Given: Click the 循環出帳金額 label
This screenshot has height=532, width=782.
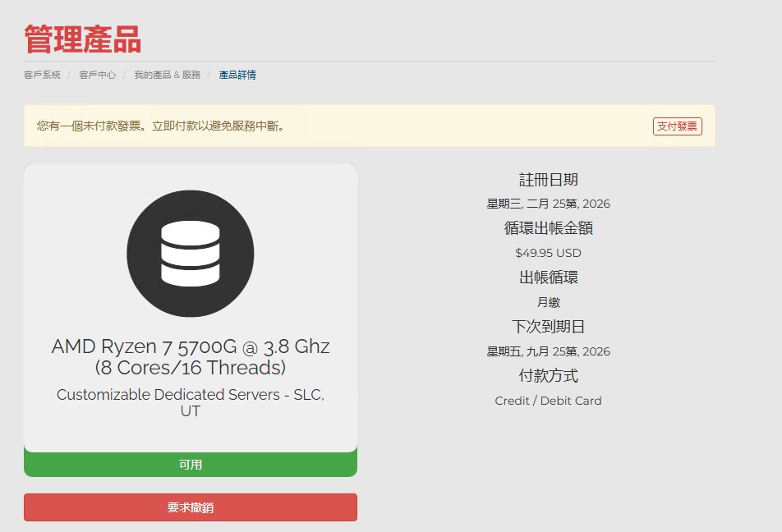Looking at the screenshot, I should tap(548, 228).
